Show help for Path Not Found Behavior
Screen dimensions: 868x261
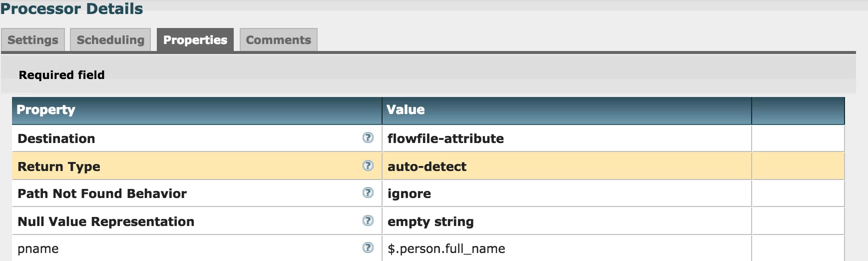[368, 192]
